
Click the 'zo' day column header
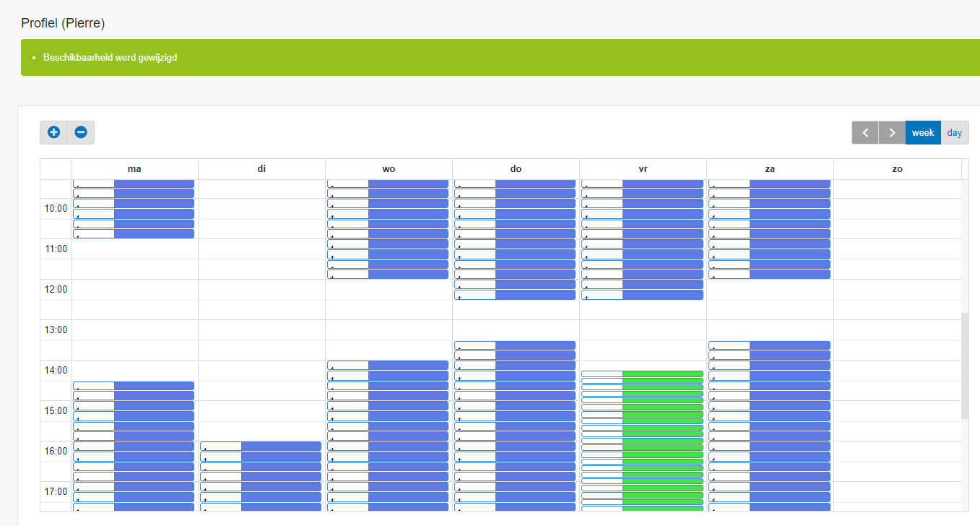(x=897, y=169)
